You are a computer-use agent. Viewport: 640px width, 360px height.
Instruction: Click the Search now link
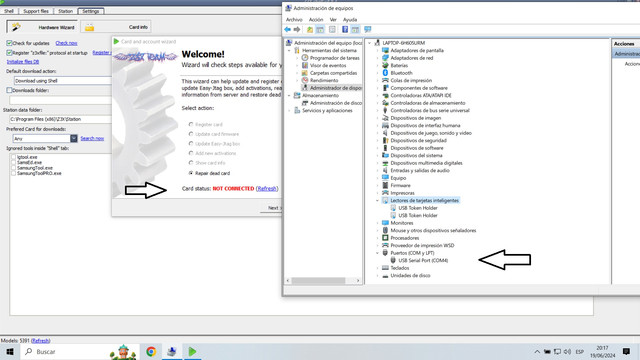click(x=92, y=138)
